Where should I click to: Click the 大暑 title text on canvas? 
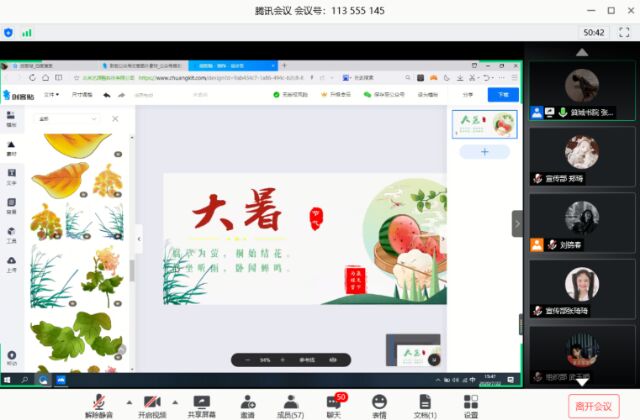point(237,209)
